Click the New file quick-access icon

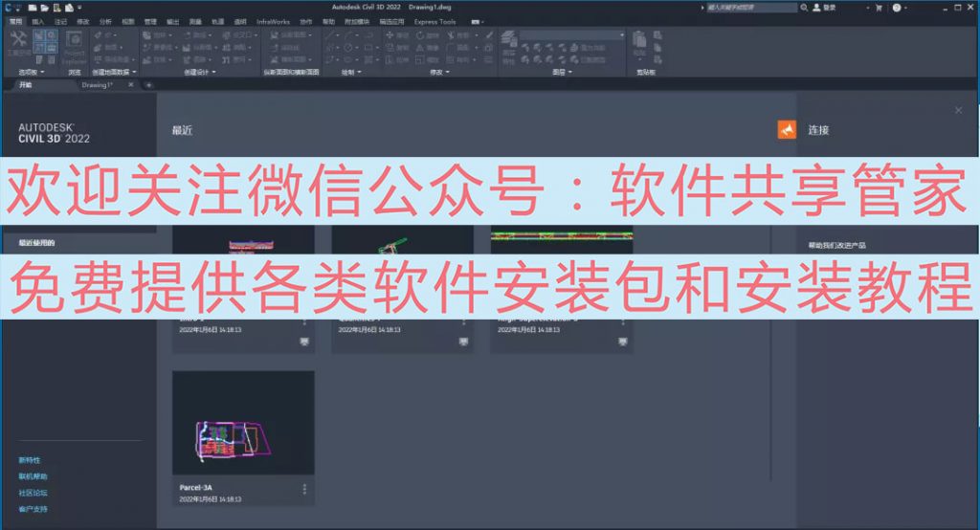33,8
